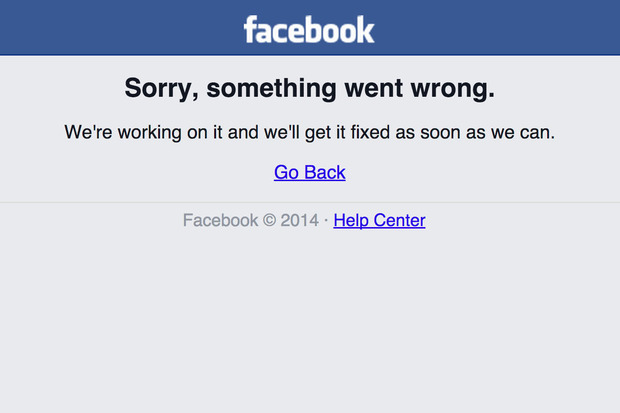Click the empty gray area below footer

pos(310,320)
